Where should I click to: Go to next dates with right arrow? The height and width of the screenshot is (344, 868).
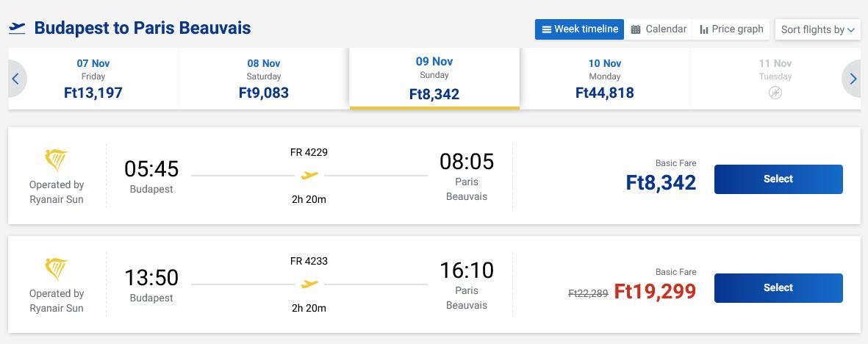pyautogui.click(x=853, y=79)
